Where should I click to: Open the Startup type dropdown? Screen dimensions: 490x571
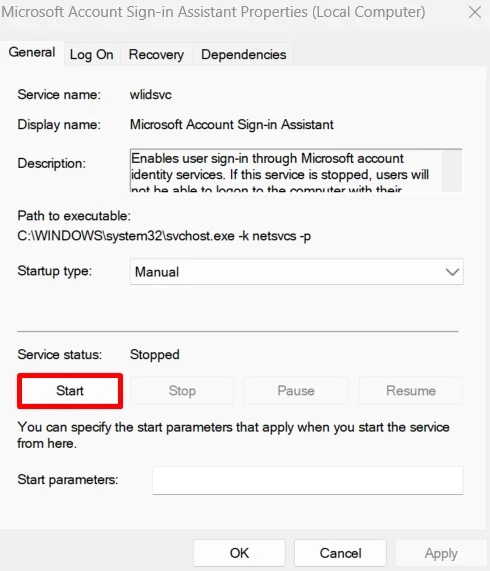[296, 272]
